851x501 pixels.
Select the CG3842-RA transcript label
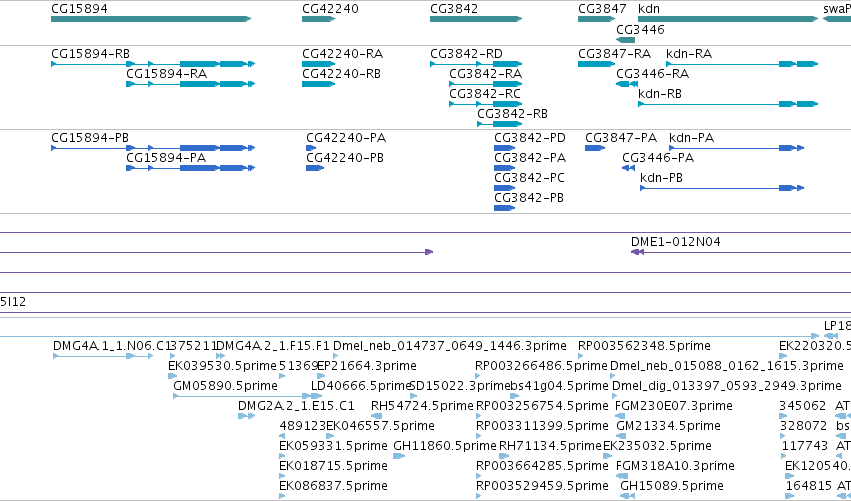click(485, 74)
